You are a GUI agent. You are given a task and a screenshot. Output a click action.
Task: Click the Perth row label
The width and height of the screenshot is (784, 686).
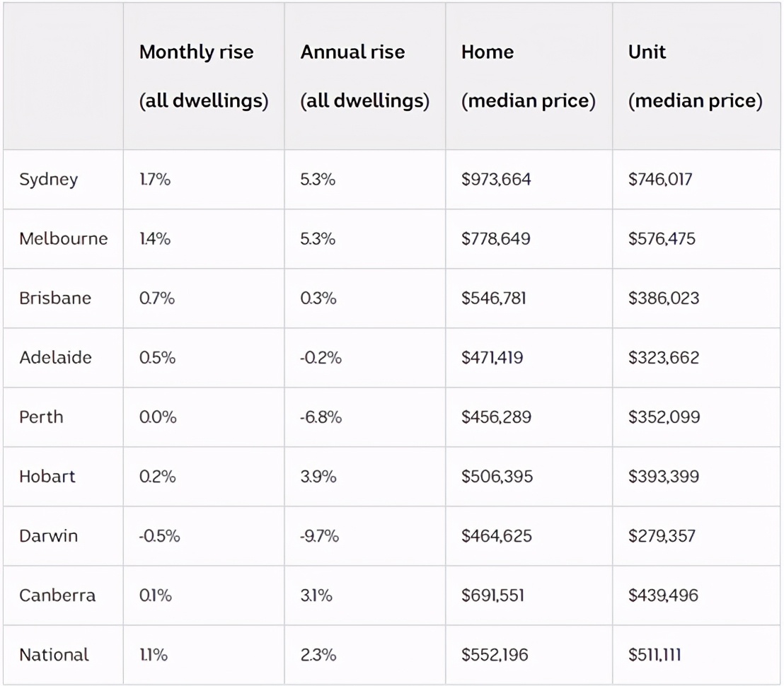[41, 417]
